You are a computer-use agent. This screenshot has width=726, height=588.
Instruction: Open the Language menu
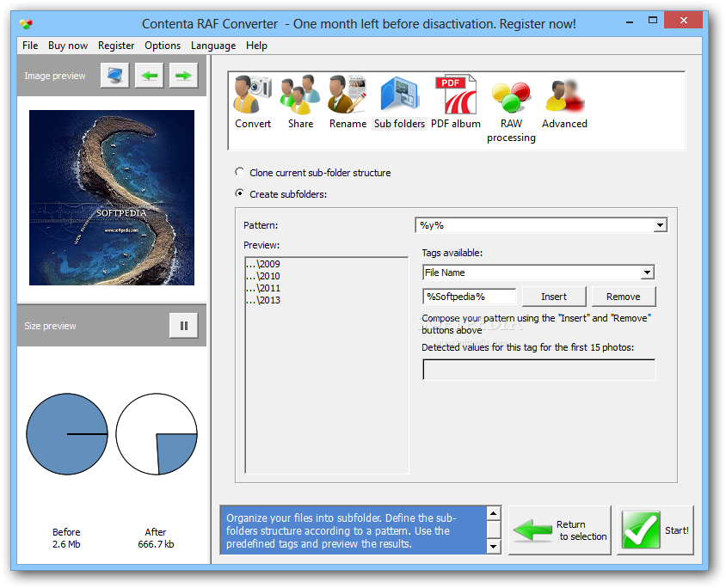(213, 46)
